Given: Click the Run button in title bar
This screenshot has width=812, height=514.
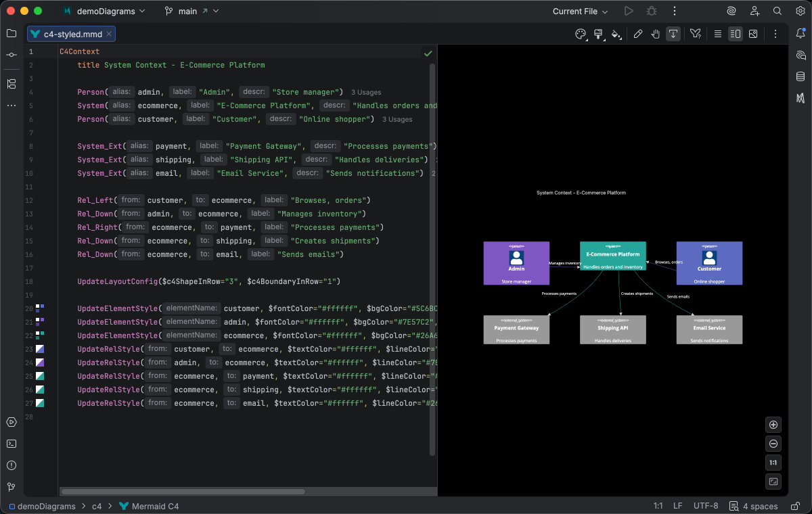Looking at the screenshot, I should [x=629, y=11].
